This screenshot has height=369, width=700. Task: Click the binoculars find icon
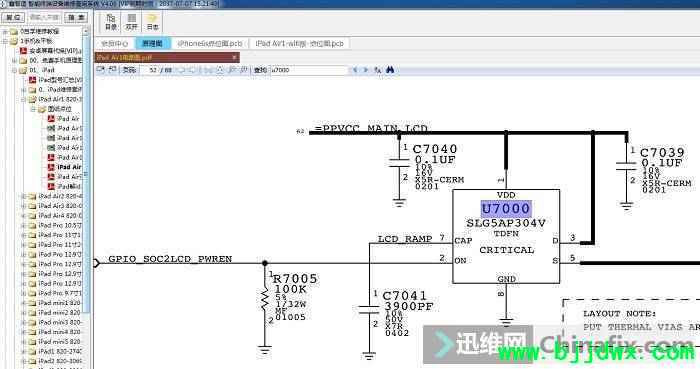click(390, 70)
